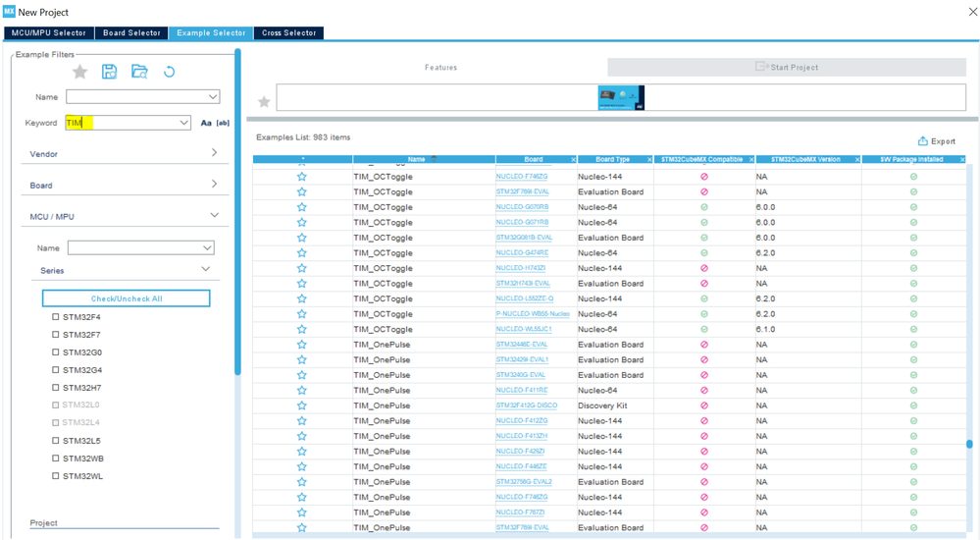The image size is (980, 540).
Task: Open the NUCLEO-G070RB board link
Action: coord(523,207)
